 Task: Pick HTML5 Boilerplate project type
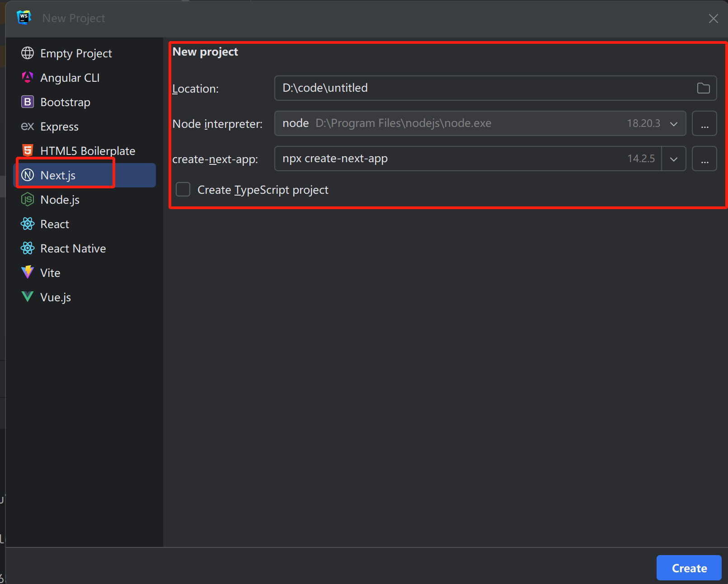click(x=85, y=151)
